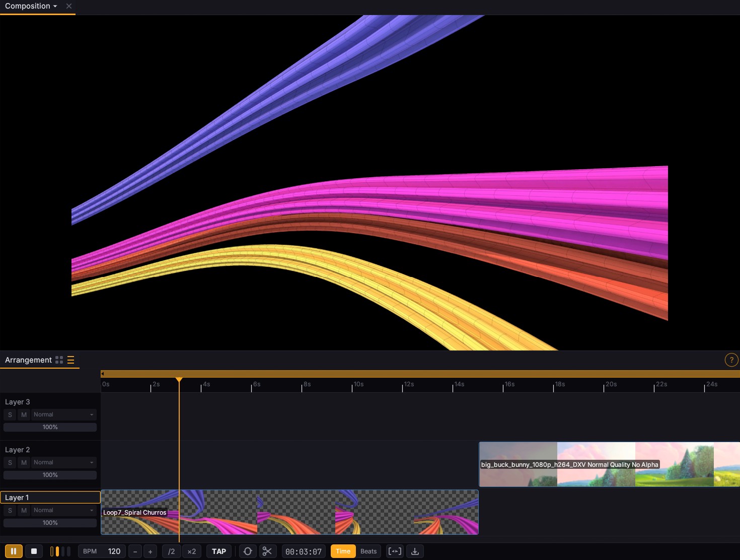This screenshot has width=740, height=560.
Task: Stop playback with the stop button
Action: point(34,551)
